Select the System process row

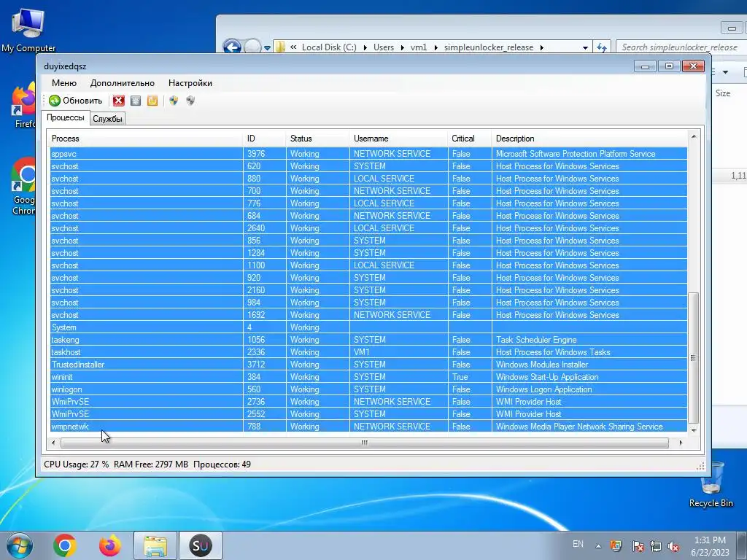tap(368, 327)
